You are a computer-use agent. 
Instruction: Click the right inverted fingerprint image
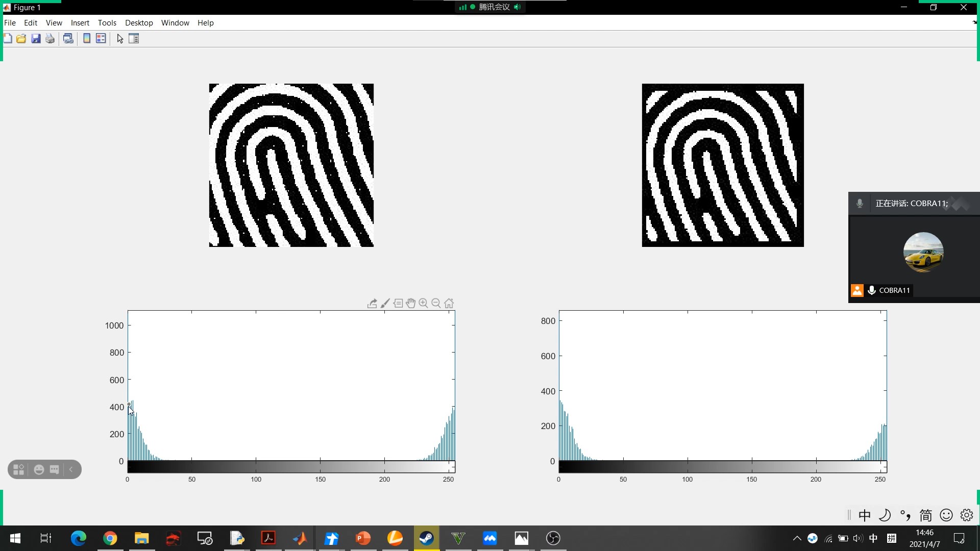723,165
